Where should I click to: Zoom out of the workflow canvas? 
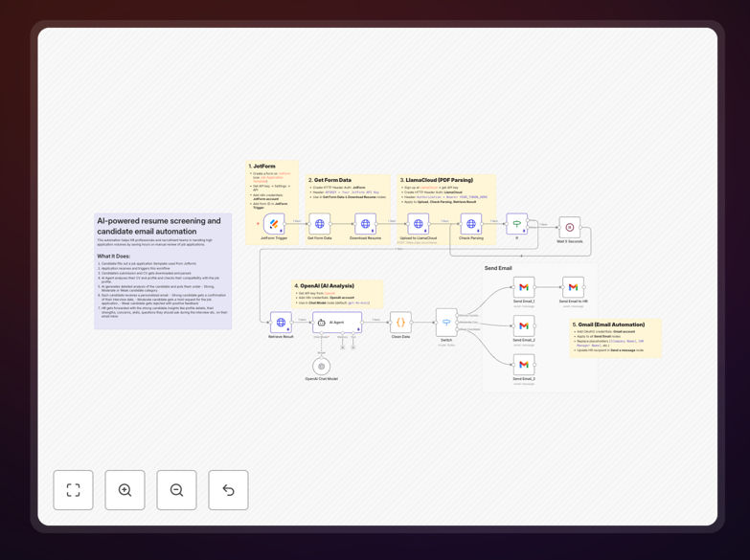click(176, 490)
